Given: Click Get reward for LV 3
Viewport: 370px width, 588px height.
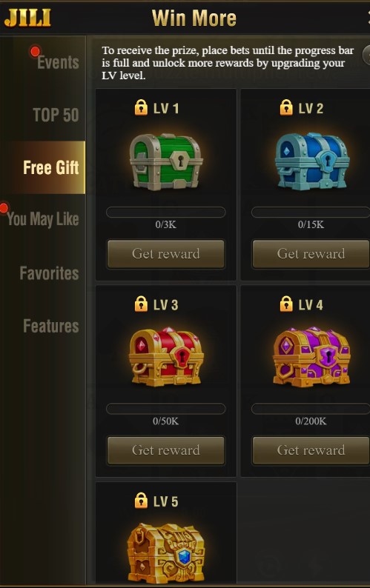Looking at the screenshot, I should (x=166, y=450).
